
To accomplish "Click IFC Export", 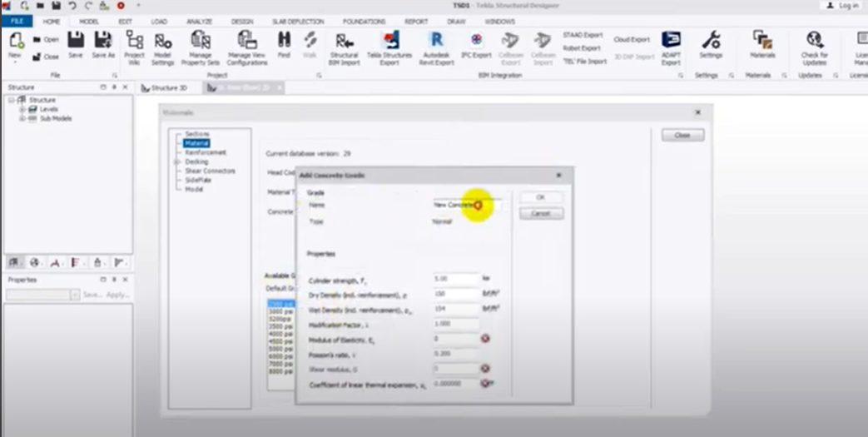I will click(476, 46).
